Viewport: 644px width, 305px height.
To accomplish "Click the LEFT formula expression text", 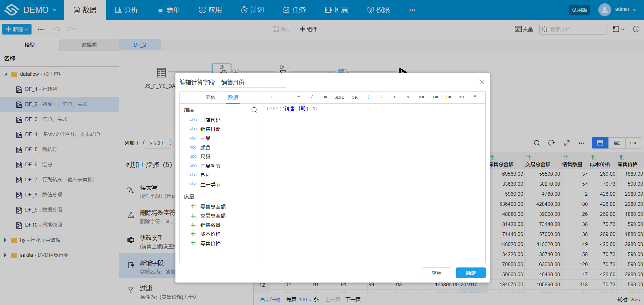I will [x=292, y=109].
